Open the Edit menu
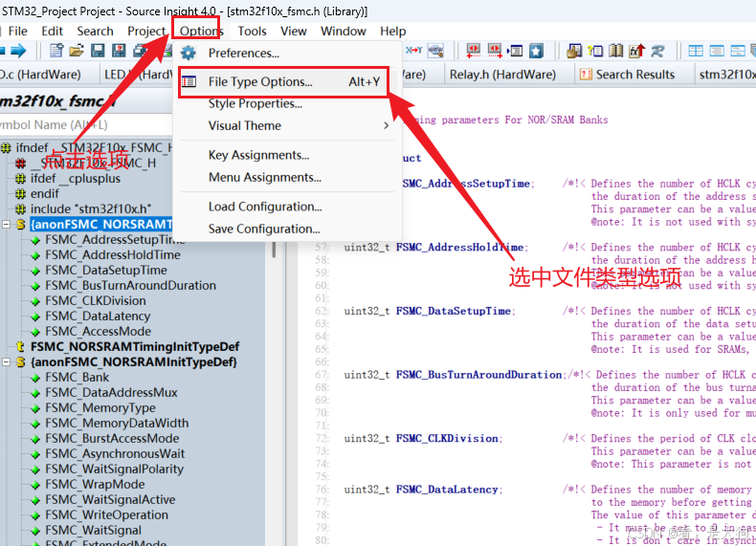The height and width of the screenshot is (546, 756). coord(52,32)
